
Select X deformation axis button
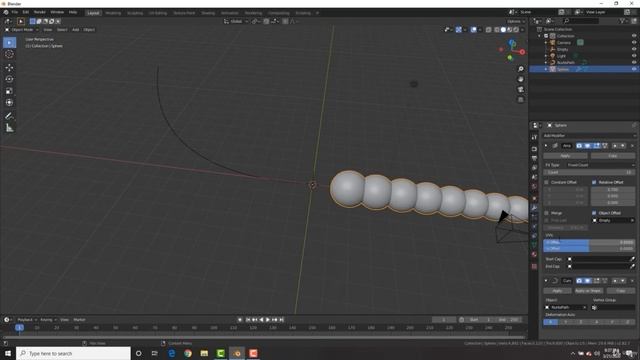click(550, 322)
